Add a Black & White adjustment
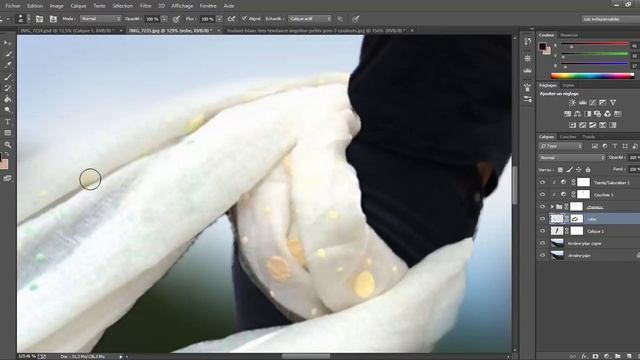 pyautogui.click(x=587, y=114)
